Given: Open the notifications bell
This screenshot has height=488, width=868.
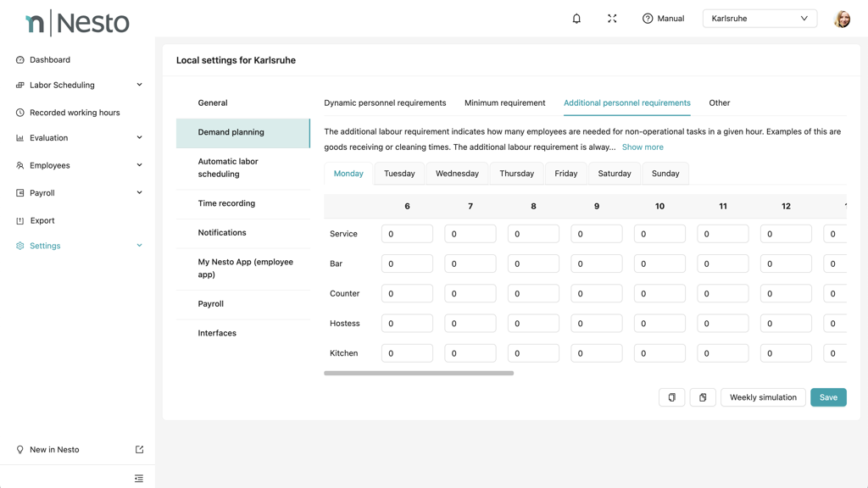Looking at the screenshot, I should coord(576,19).
